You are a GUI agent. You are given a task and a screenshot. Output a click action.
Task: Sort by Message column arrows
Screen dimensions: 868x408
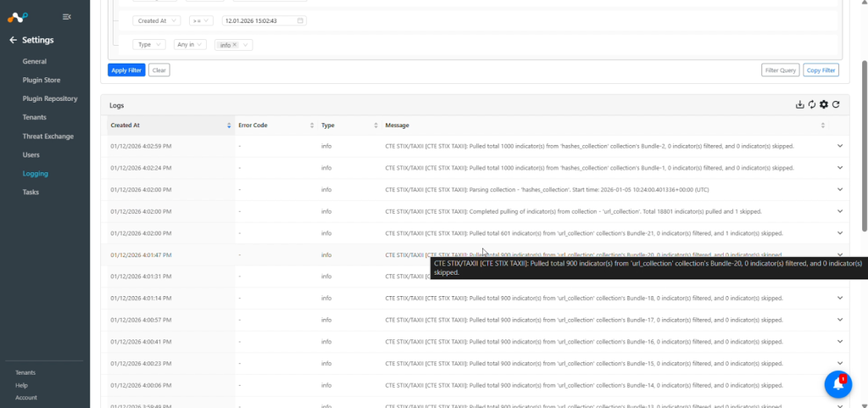(822, 126)
